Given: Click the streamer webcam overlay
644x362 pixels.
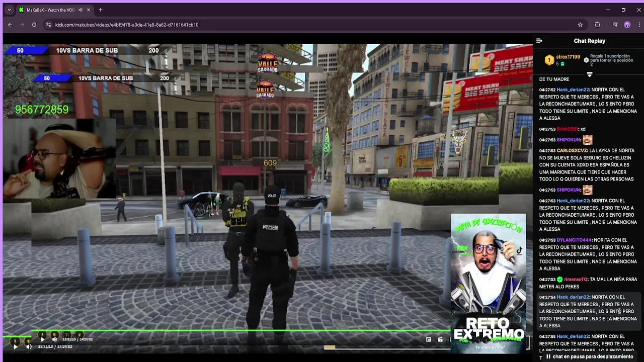Looking at the screenshot, I should click(59, 159).
